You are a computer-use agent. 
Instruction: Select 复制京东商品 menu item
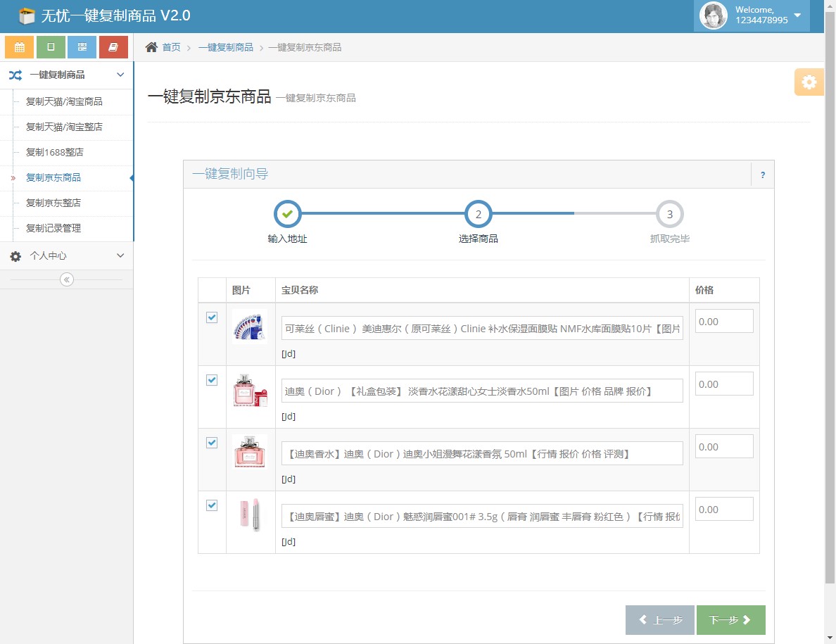53,177
